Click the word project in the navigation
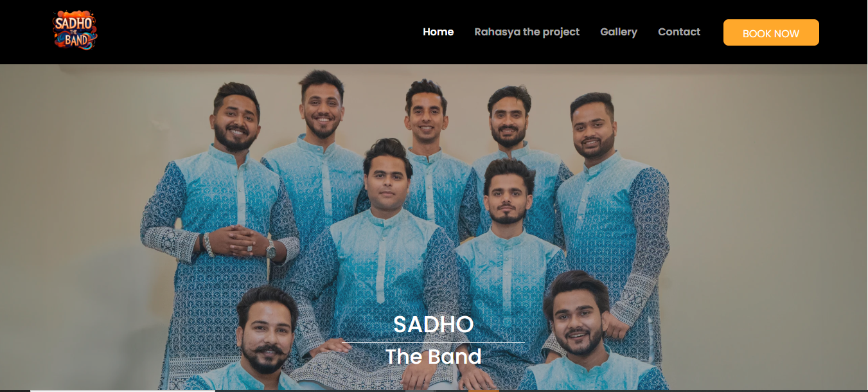Viewport: 868px width, 392px height. pyautogui.click(x=561, y=32)
